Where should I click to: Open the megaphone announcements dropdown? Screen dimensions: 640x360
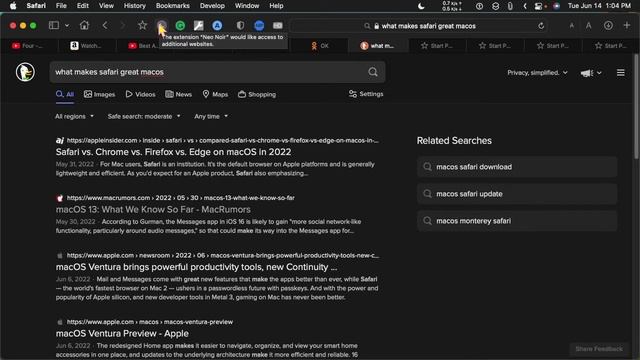(x=591, y=73)
